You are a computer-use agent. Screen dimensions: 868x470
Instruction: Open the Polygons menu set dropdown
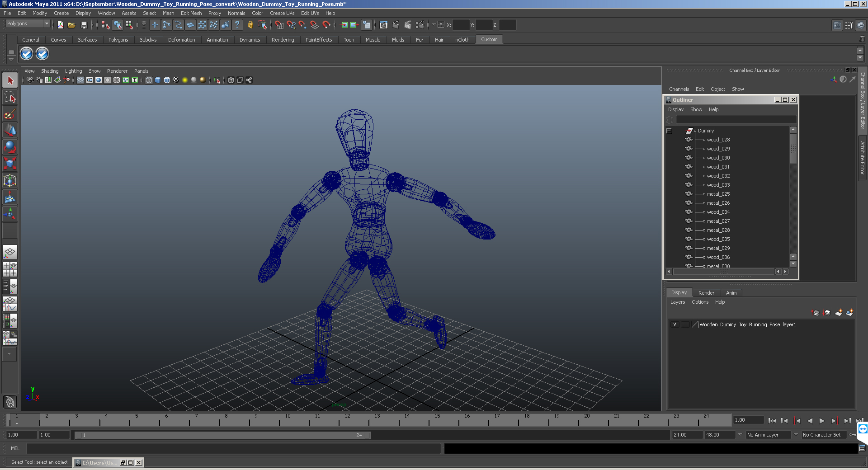click(28, 23)
